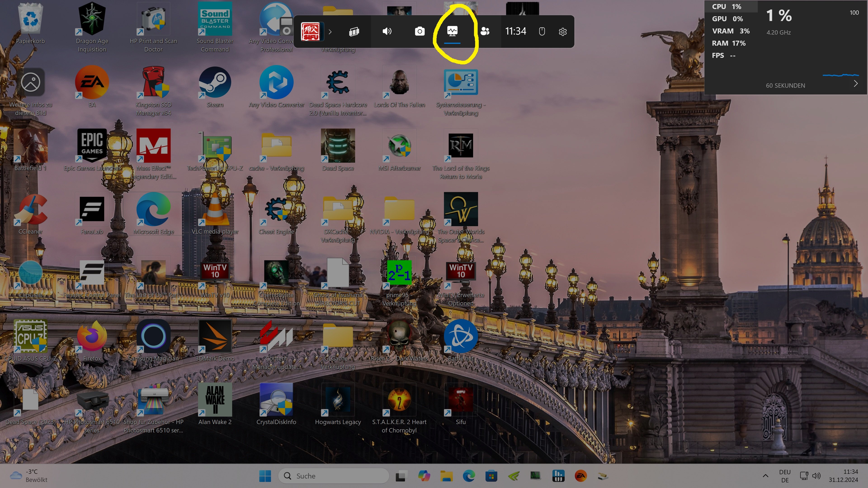Select the Cheat Engine shortcut
This screenshot has width=868, height=488.
click(x=276, y=214)
